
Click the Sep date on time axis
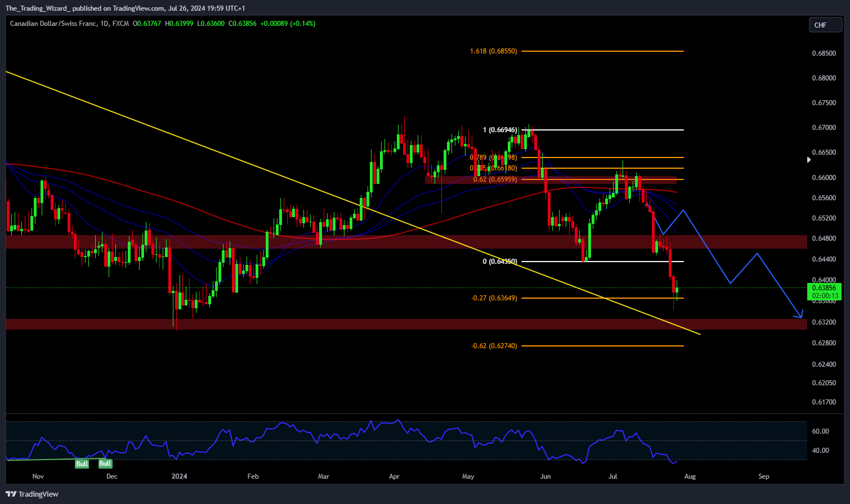[x=764, y=476]
